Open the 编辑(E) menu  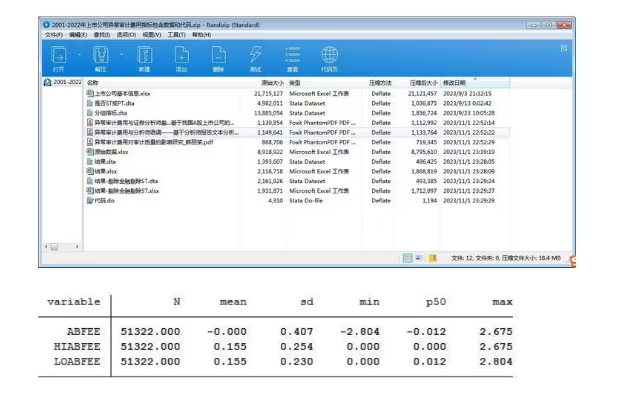78,35
